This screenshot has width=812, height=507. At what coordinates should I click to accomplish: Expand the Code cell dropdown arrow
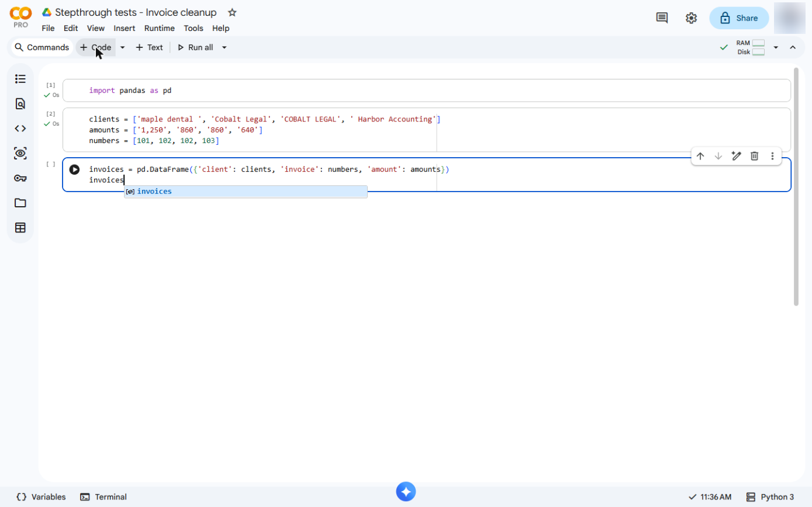coord(123,47)
